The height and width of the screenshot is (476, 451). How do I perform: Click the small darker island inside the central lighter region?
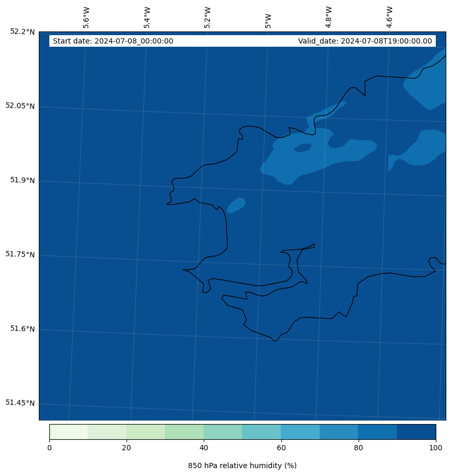click(x=303, y=148)
